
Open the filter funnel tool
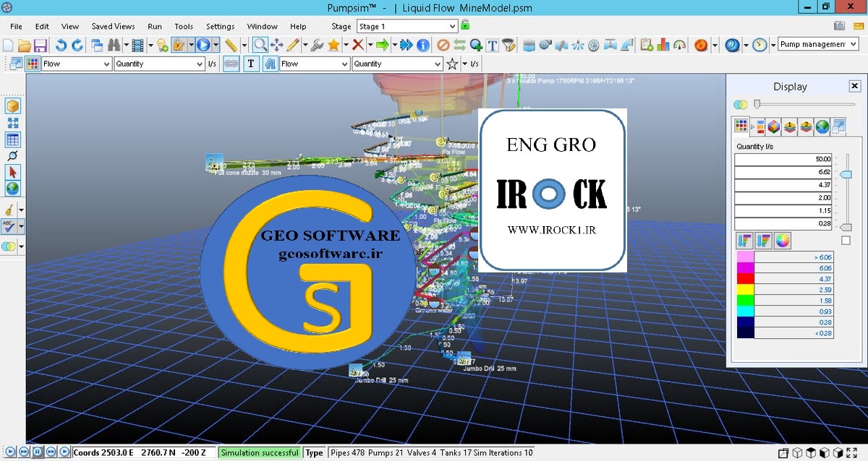(x=509, y=45)
